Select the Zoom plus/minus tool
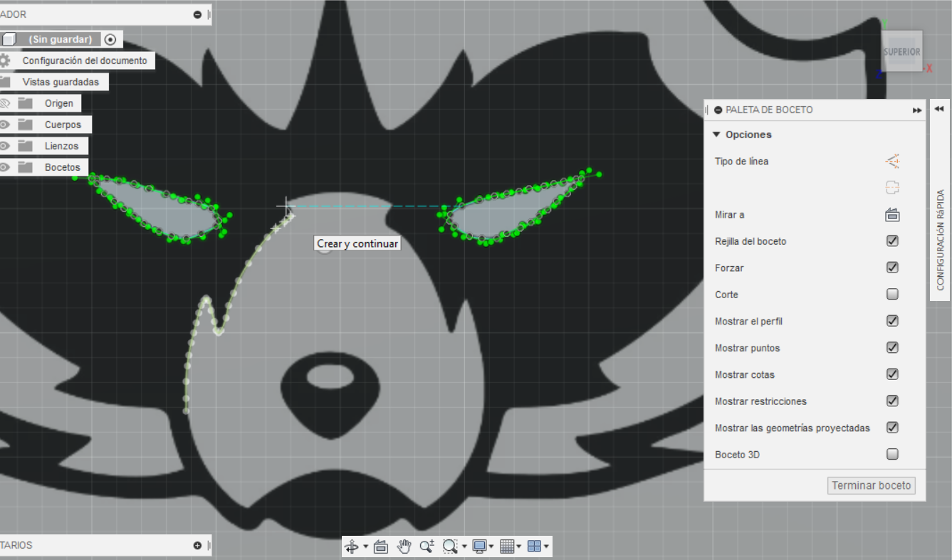952x560 pixels. (427, 546)
